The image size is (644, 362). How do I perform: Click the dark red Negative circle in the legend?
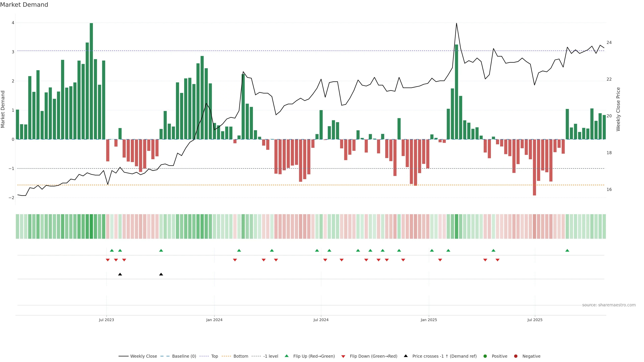[516, 356]
